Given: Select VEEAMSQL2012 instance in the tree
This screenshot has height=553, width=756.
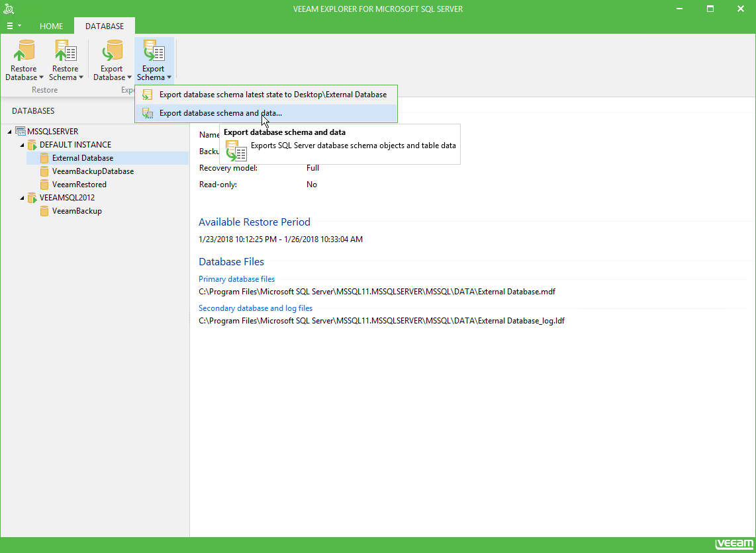Looking at the screenshot, I should (67, 198).
